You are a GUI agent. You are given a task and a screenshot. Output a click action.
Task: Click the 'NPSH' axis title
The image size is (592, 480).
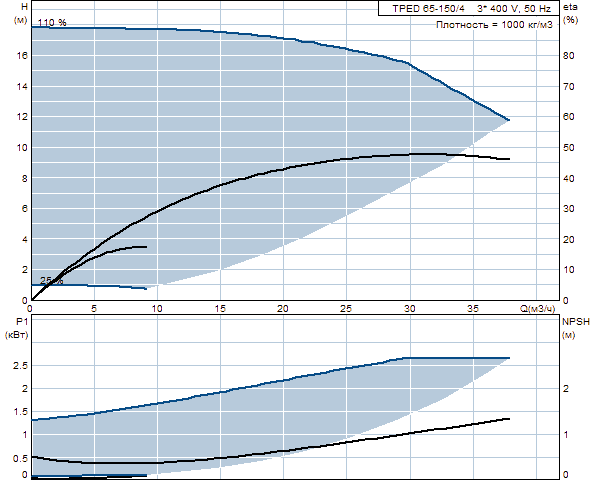pyautogui.click(x=576, y=321)
